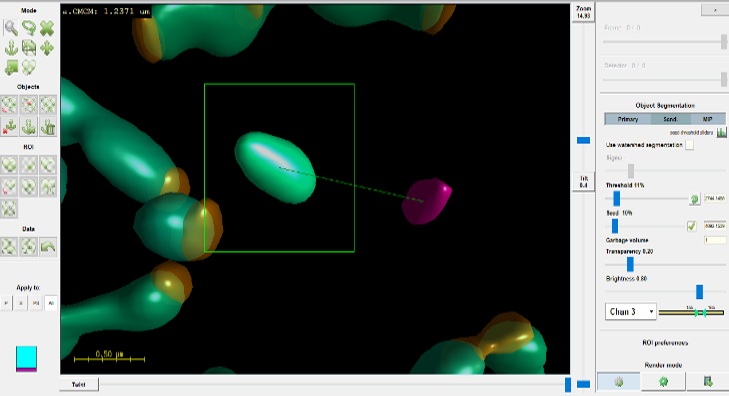Image resolution: width=729 pixels, height=396 pixels.
Task: Click the third ROI icon in second row
Action: click(48, 186)
